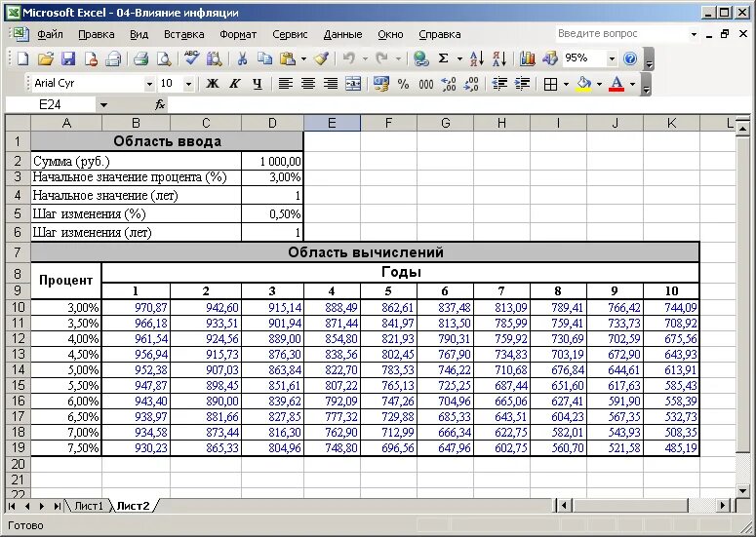Toggle align right
The image size is (756, 537).
(331, 84)
